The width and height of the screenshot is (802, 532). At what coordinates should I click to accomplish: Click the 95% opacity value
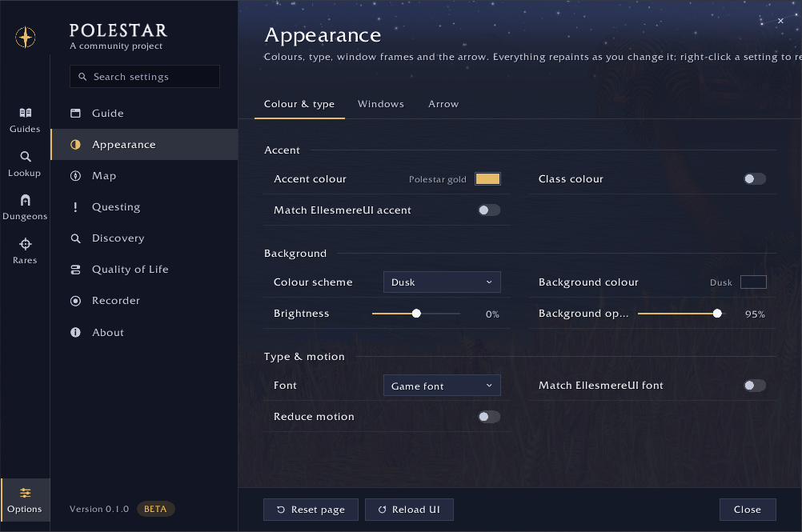(x=755, y=314)
